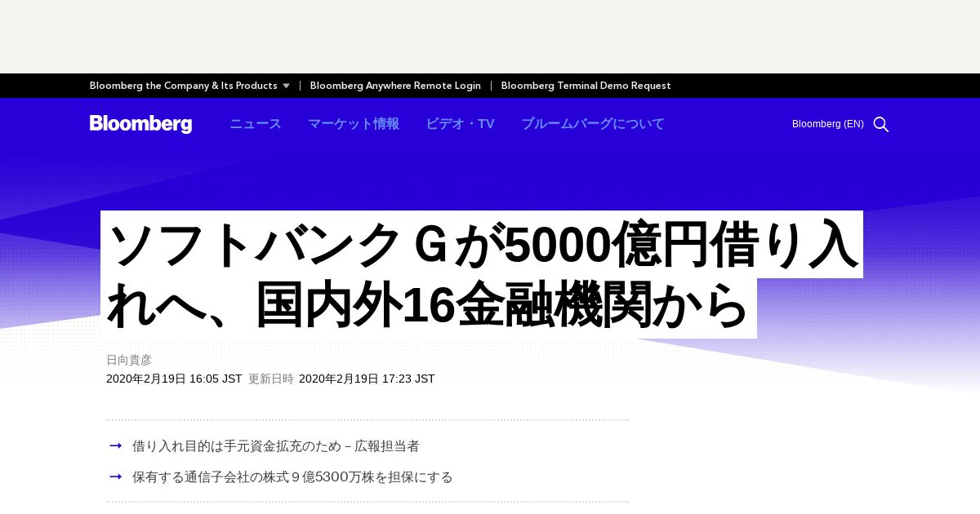The image size is (980, 514).
Task: Click the bullet 保有する通信子会社の株式
Action: (292, 476)
